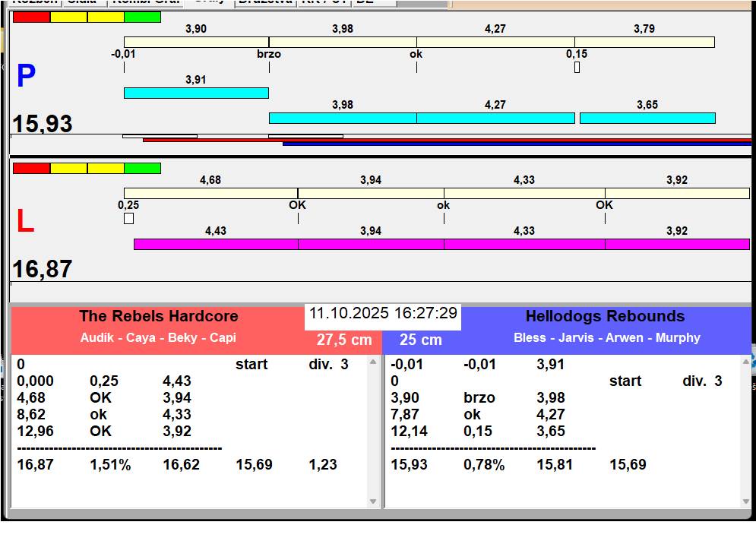Click the 0,000 value in Rebels results
The height and width of the screenshot is (544, 756).
(35, 381)
